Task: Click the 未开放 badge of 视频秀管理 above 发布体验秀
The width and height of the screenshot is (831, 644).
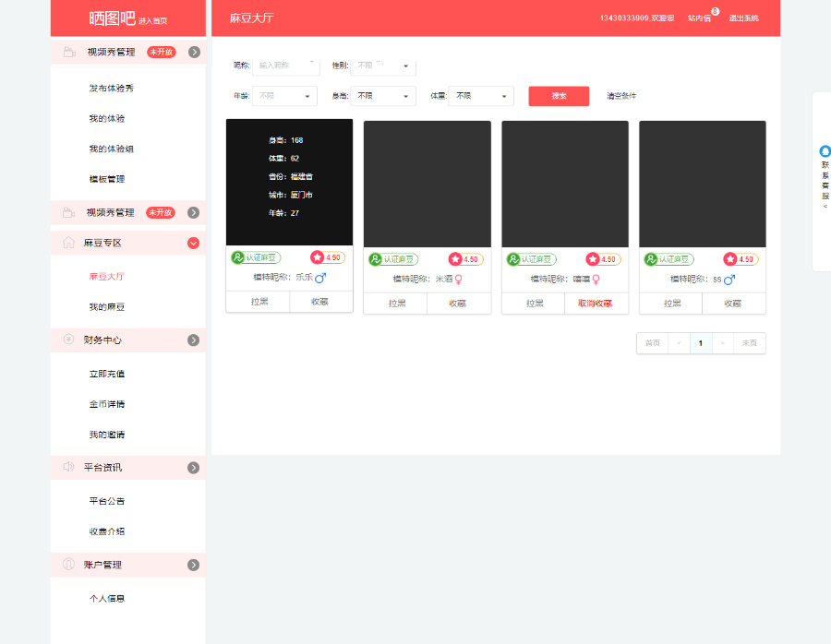Action: 161,52
